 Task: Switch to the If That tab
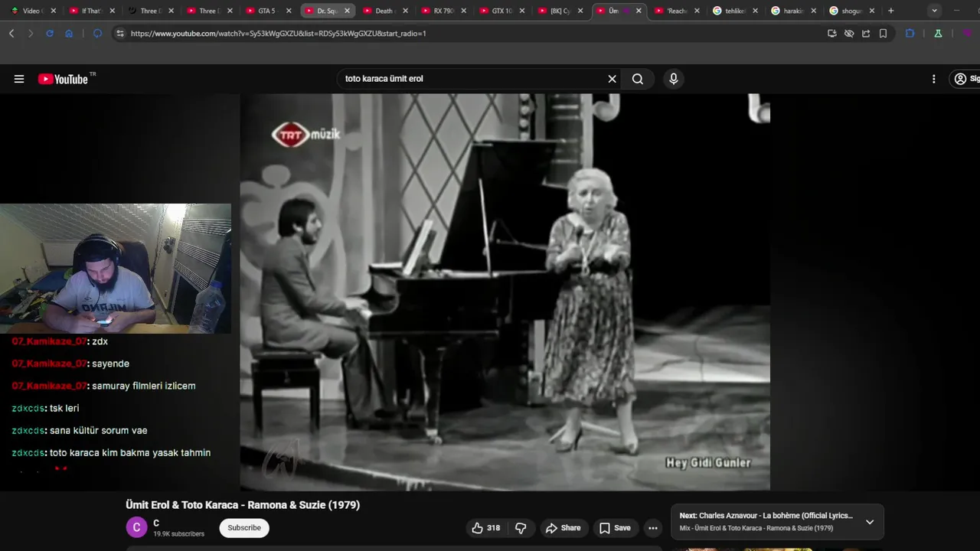tap(91, 11)
